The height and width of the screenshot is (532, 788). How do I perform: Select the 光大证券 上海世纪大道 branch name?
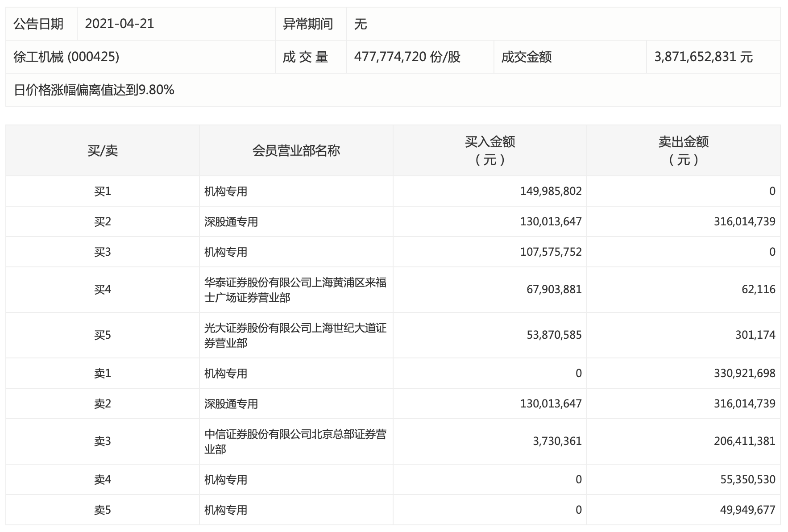click(295, 336)
